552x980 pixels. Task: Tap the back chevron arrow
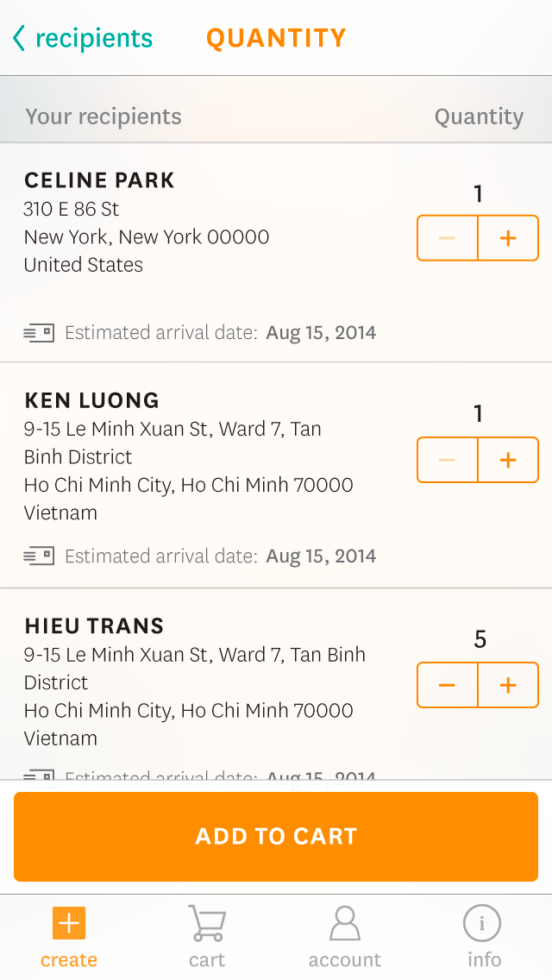(19, 38)
